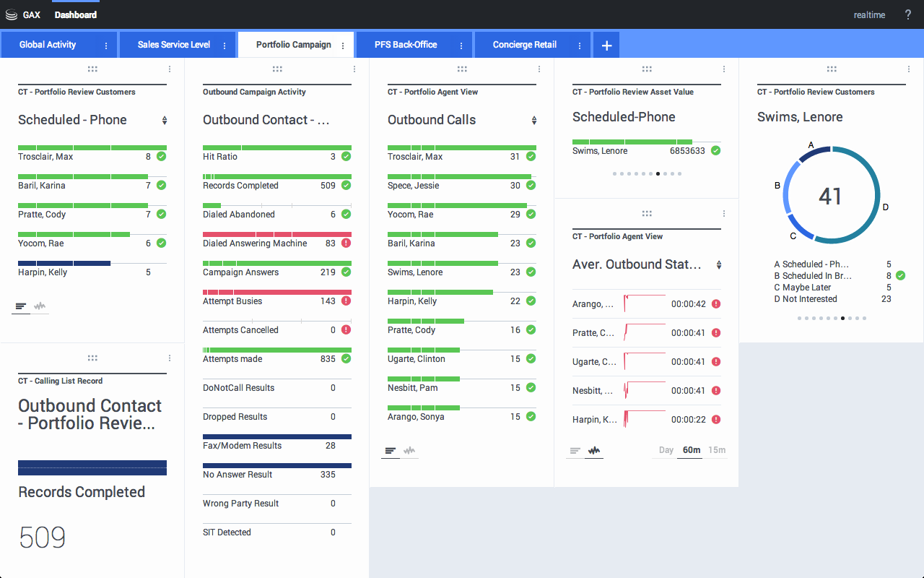Switch Outbound Calls widget to line chart view

click(x=410, y=451)
